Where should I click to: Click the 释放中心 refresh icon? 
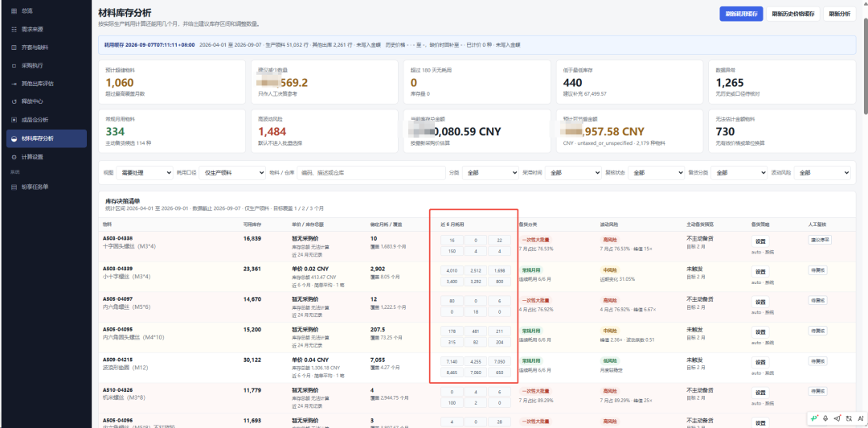(x=14, y=102)
